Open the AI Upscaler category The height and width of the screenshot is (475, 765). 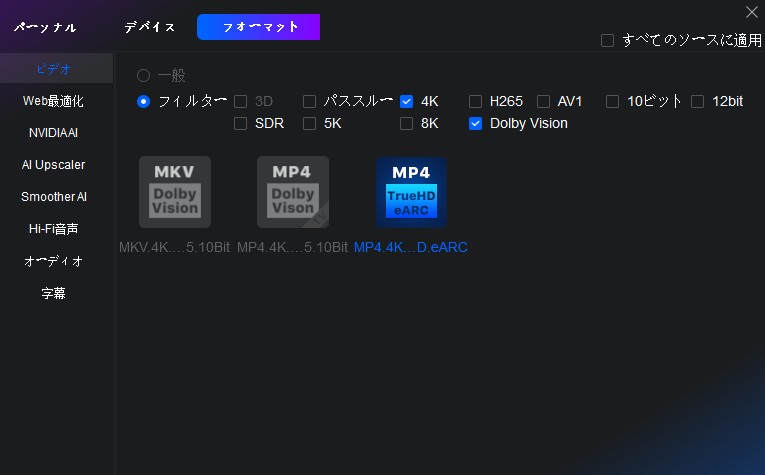[54, 165]
